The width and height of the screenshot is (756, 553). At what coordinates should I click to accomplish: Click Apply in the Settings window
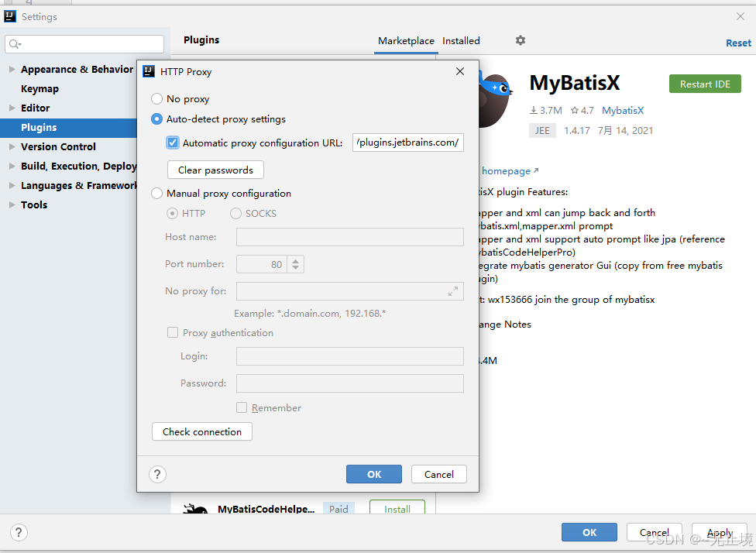pos(720,532)
